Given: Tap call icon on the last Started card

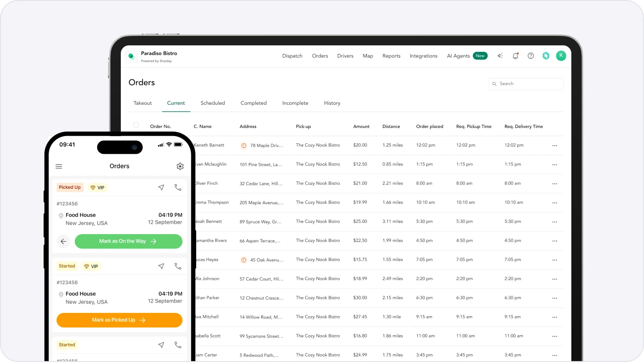Looking at the screenshot, I should click(178, 345).
